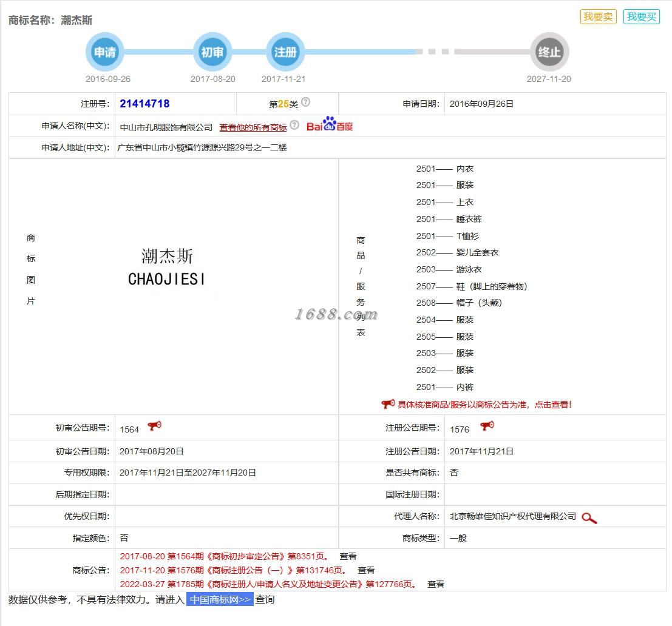
Task: Click 查看 for 第1785期 announcement
Action: 436,584
